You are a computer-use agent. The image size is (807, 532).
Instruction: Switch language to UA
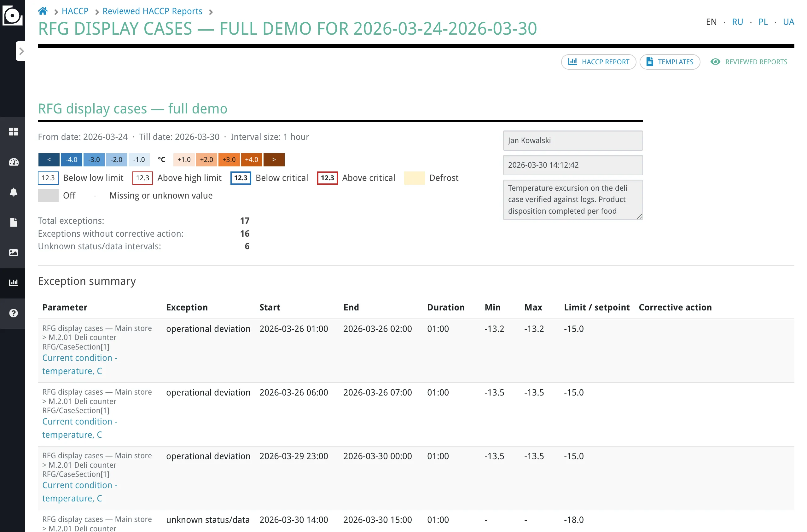788,22
